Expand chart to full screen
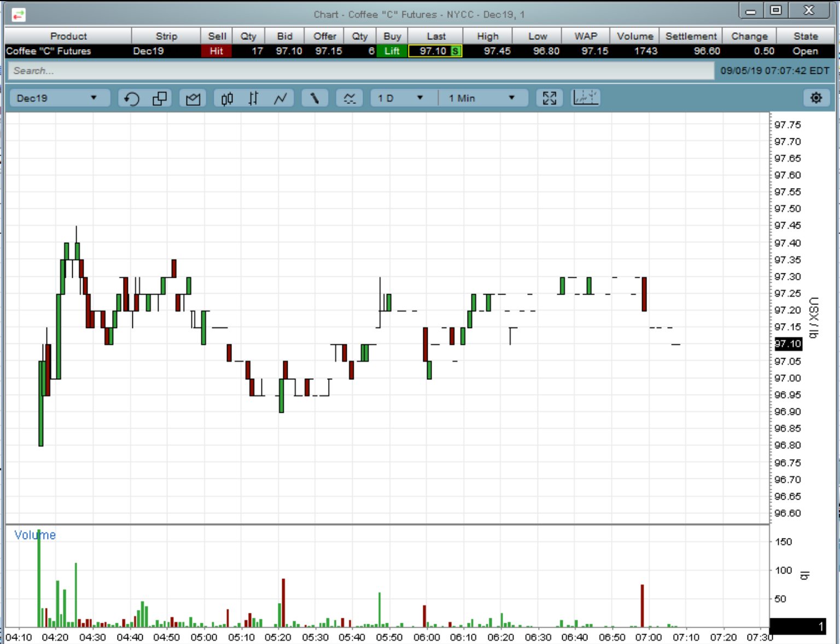 click(549, 98)
